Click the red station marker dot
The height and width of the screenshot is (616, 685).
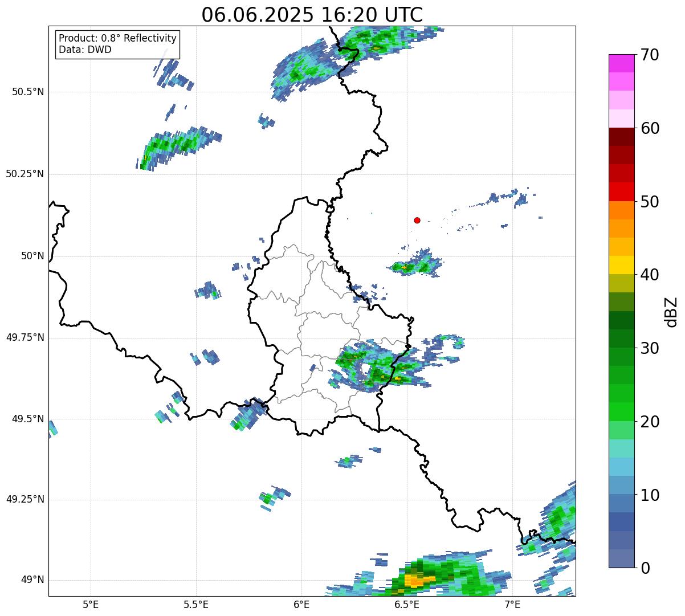click(417, 220)
